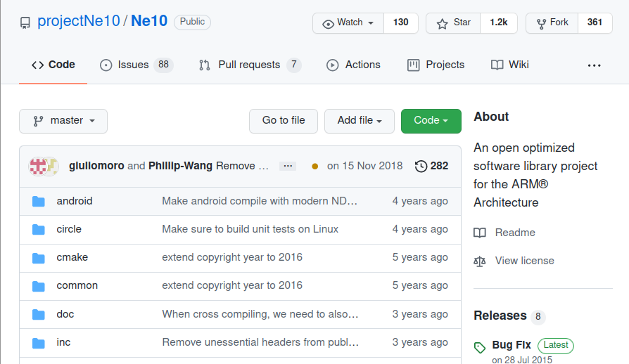Open the projectNe10 owner link
Image resolution: width=629 pixels, height=364 pixels.
point(79,21)
